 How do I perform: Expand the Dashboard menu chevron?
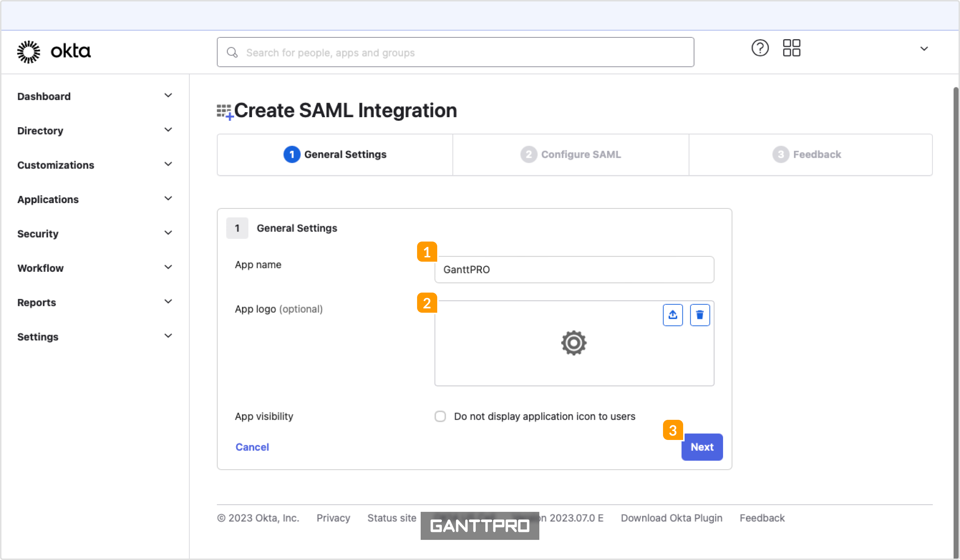(168, 96)
